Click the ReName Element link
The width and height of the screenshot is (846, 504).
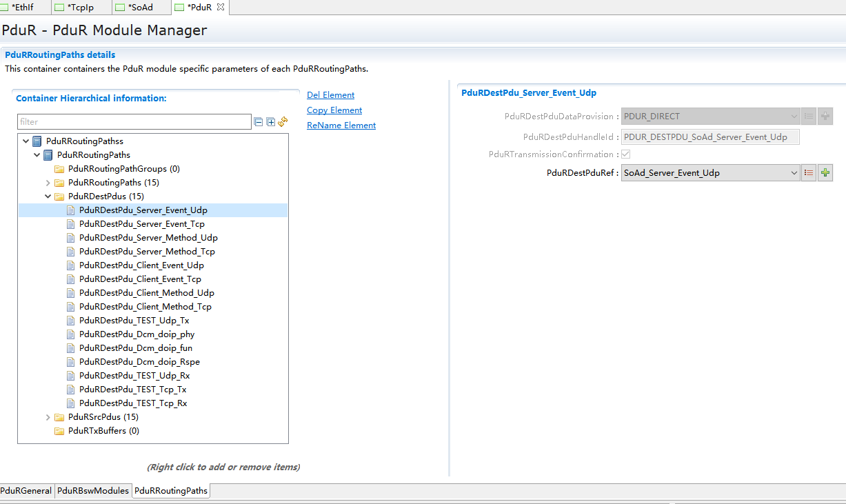341,125
